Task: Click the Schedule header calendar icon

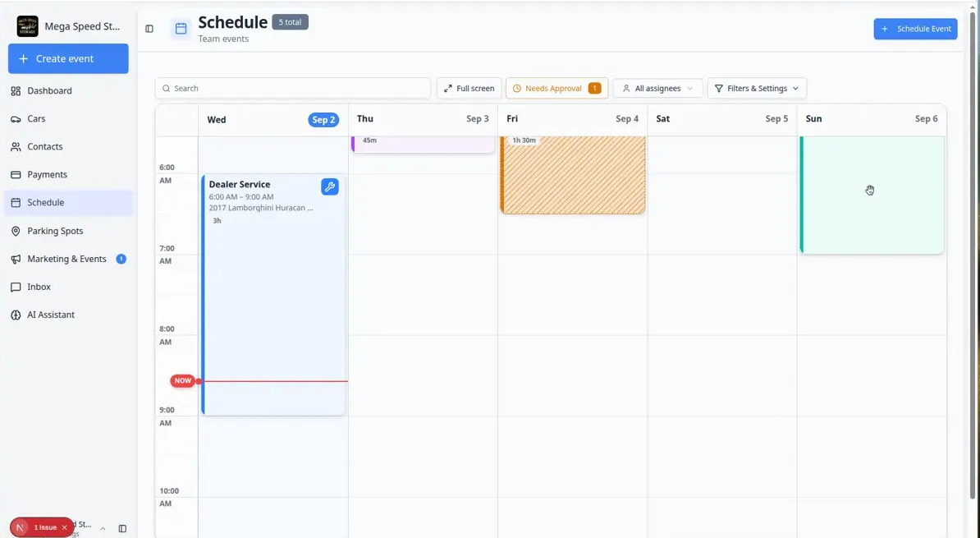Action: tap(181, 29)
